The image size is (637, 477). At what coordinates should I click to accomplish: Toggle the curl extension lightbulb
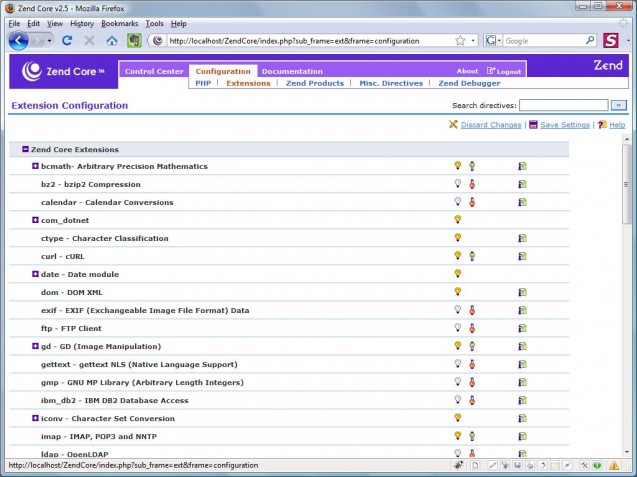point(457,255)
